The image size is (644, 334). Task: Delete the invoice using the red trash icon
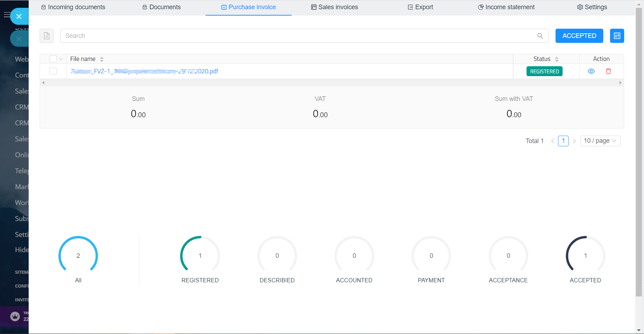click(608, 71)
